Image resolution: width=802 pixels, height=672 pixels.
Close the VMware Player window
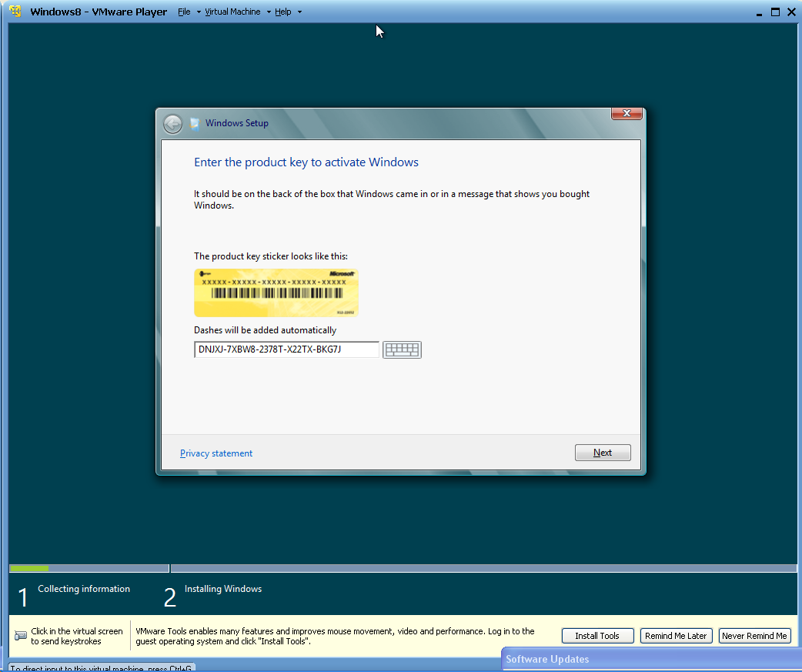[x=791, y=12]
